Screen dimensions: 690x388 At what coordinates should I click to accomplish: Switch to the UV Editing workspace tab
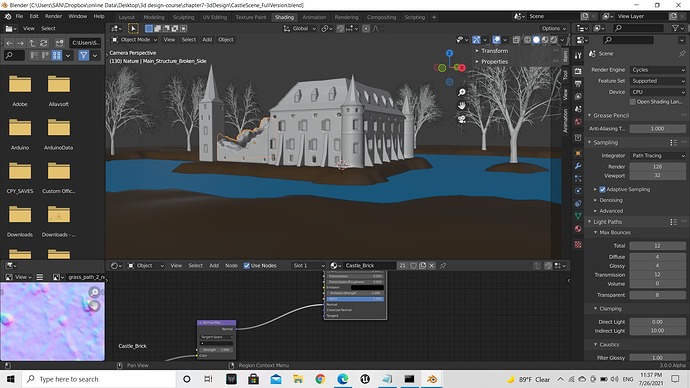pyautogui.click(x=215, y=17)
